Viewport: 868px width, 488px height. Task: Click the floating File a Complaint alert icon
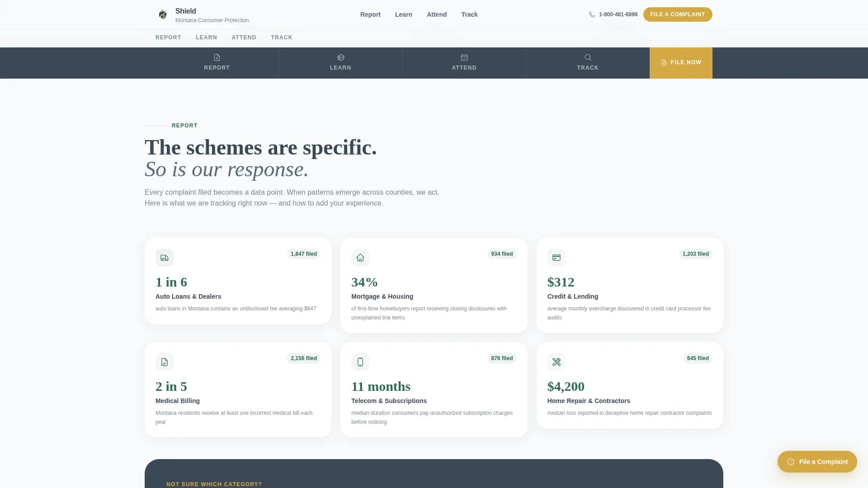click(790, 462)
